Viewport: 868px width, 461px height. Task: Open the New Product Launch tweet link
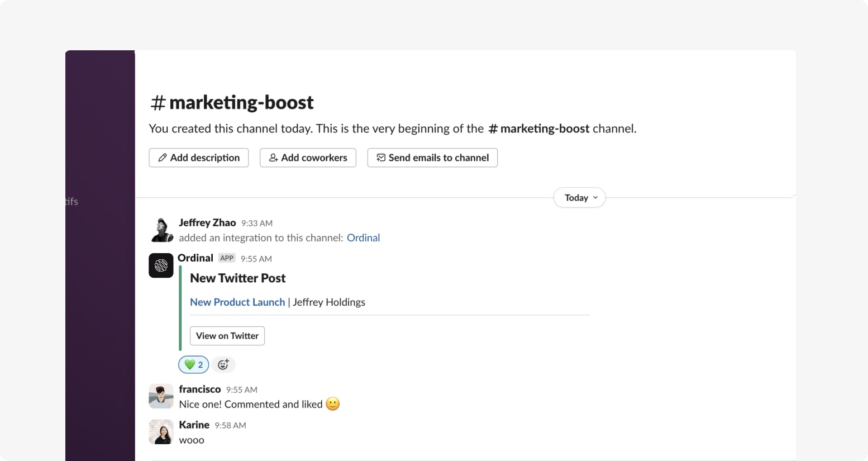click(237, 302)
